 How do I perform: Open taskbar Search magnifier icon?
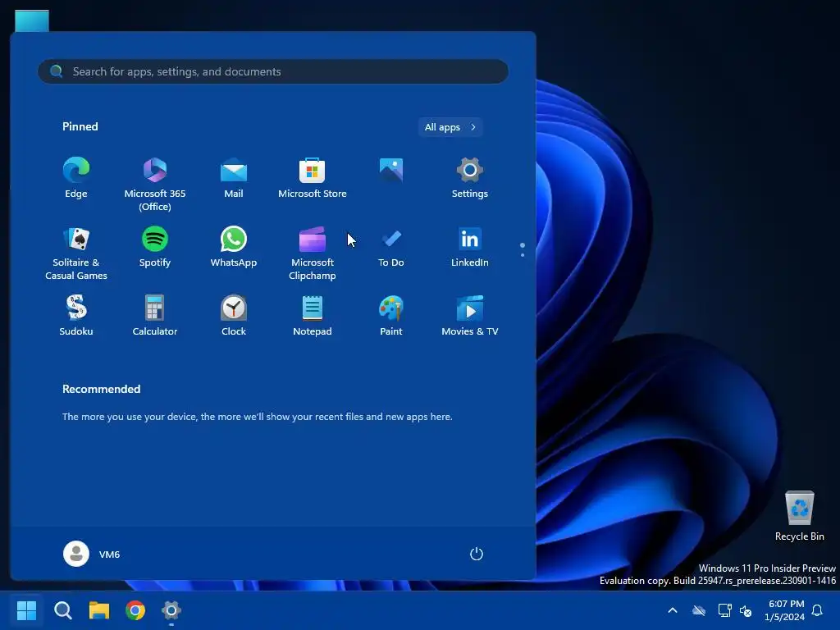62,610
